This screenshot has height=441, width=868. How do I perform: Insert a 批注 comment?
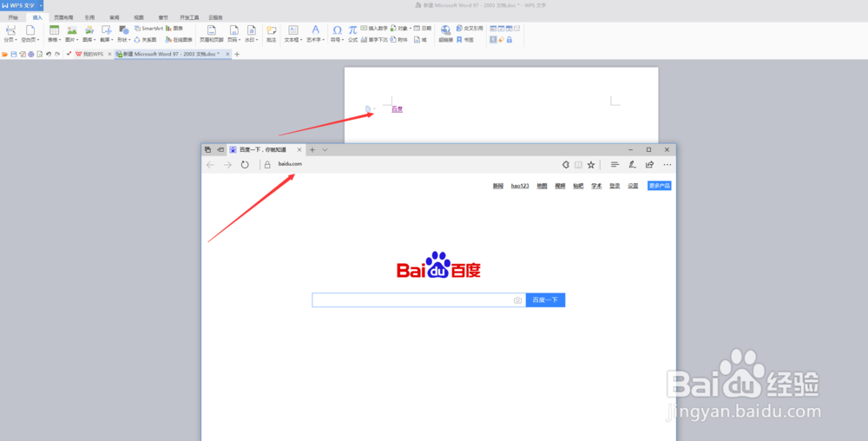(x=271, y=33)
